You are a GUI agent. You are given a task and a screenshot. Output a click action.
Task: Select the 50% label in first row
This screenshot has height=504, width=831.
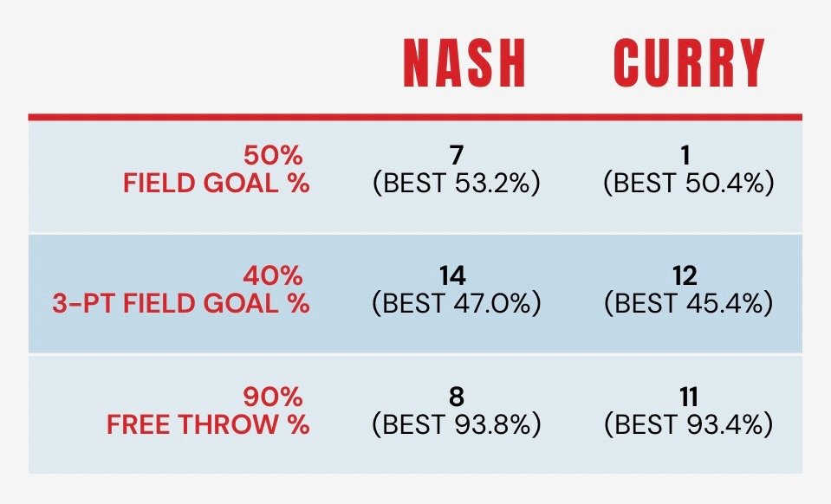[x=273, y=156]
